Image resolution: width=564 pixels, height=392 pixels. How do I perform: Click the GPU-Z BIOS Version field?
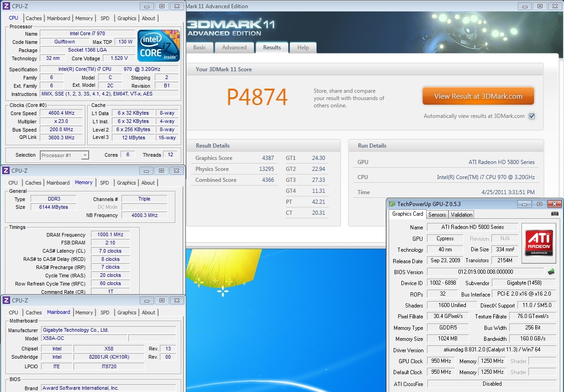point(485,272)
